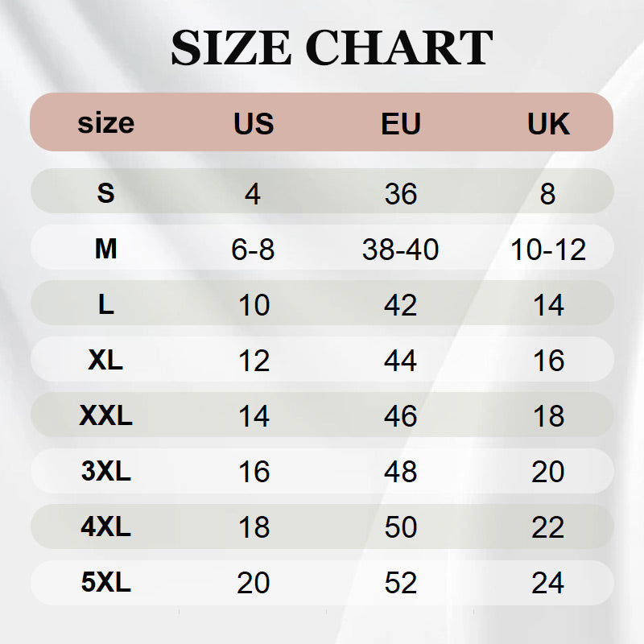
Task: Click the EU value 52 cell
Action: [x=401, y=582]
